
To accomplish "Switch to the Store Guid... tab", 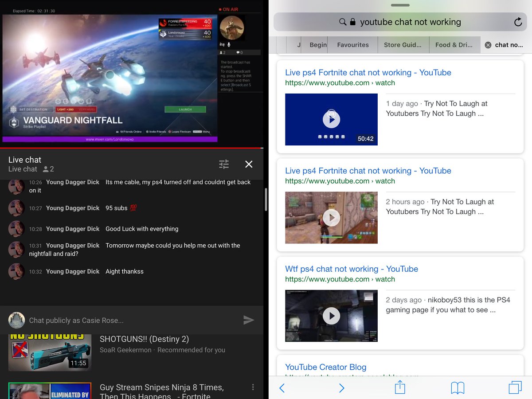I will [x=403, y=45].
